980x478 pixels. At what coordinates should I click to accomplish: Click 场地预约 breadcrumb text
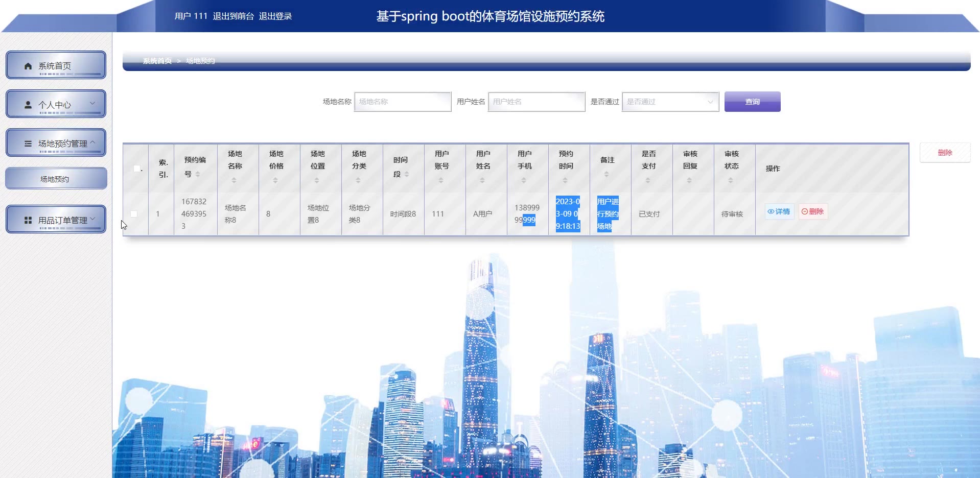pyautogui.click(x=200, y=61)
